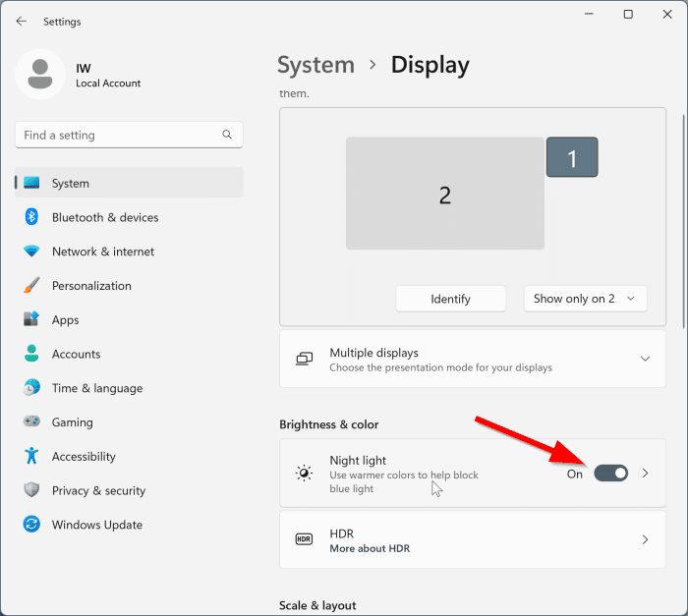Click the Brightness & color heading

click(x=328, y=424)
